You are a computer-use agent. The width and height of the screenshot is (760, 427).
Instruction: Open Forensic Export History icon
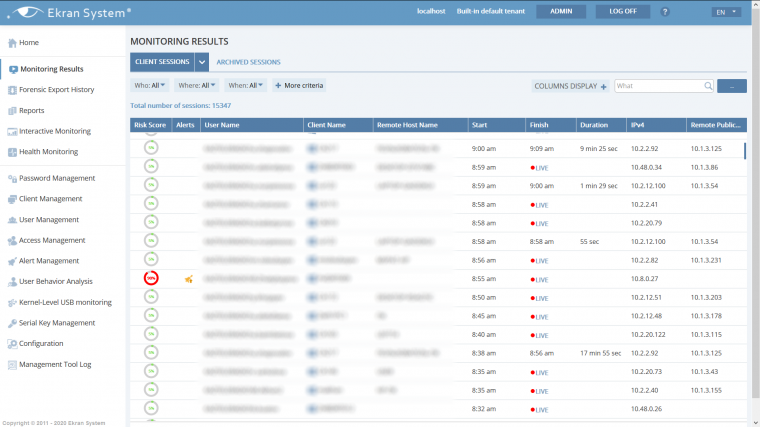pos(12,90)
